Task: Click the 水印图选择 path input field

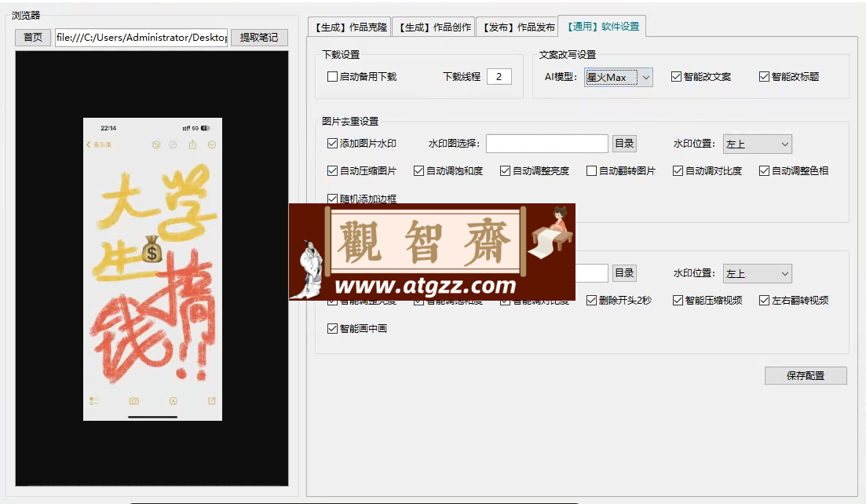Action: 546,144
